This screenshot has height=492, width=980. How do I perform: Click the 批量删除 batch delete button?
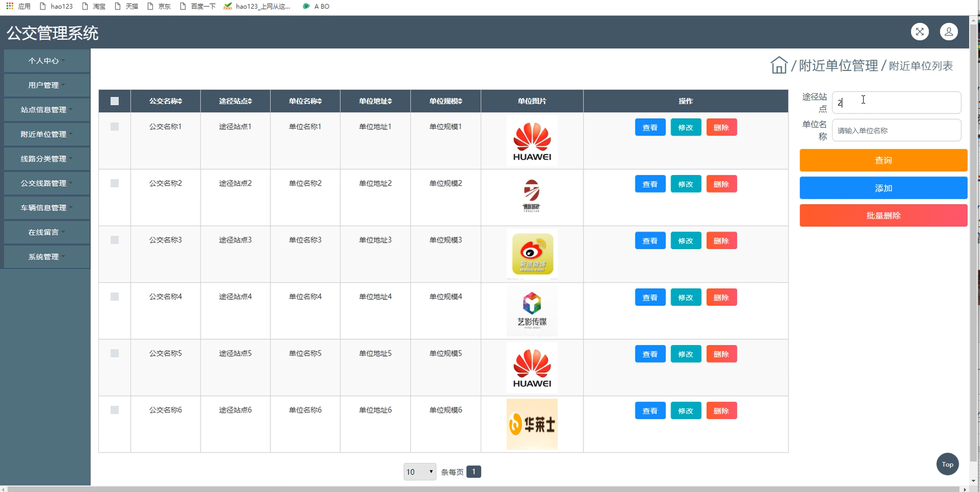coord(883,215)
